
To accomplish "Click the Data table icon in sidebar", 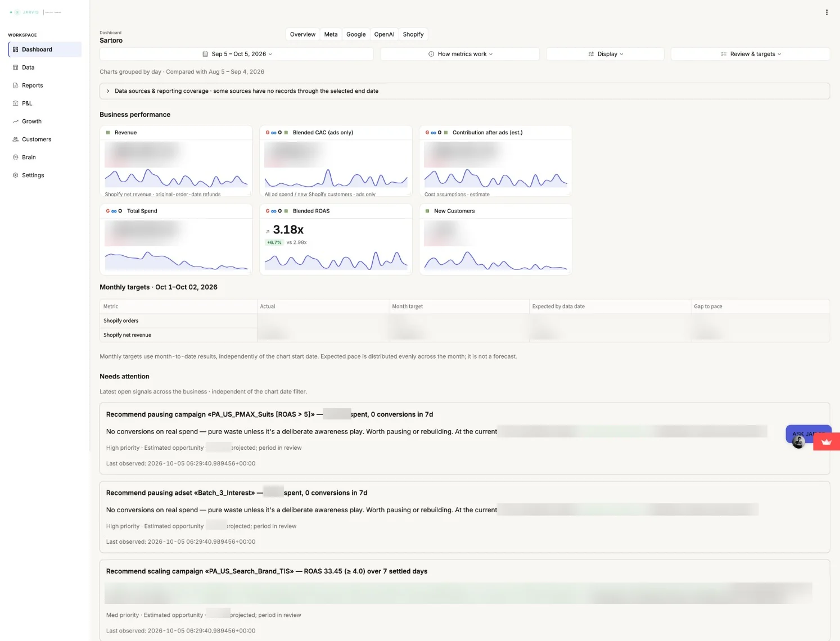I will click(x=16, y=67).
